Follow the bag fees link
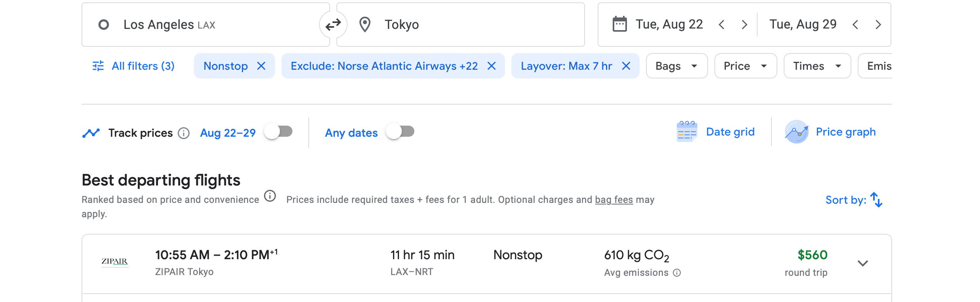 pos(614,200)
